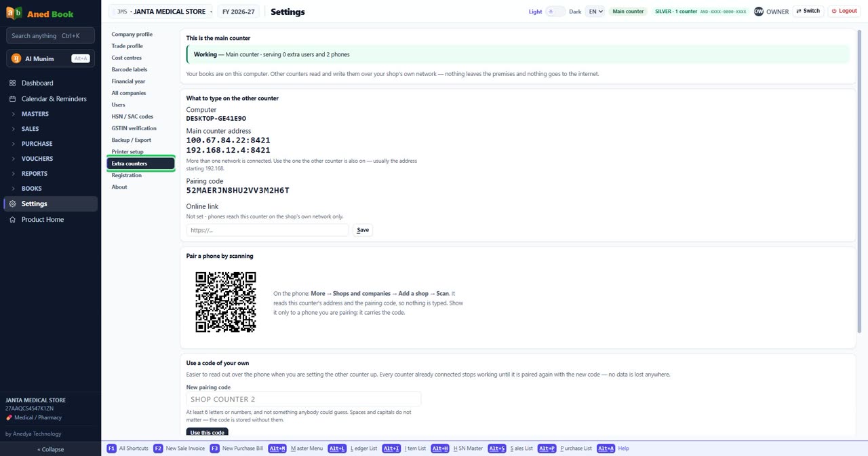Expand the PURCHASE section
The width and height of the screenshot is (868, 456).
[52, 144]
